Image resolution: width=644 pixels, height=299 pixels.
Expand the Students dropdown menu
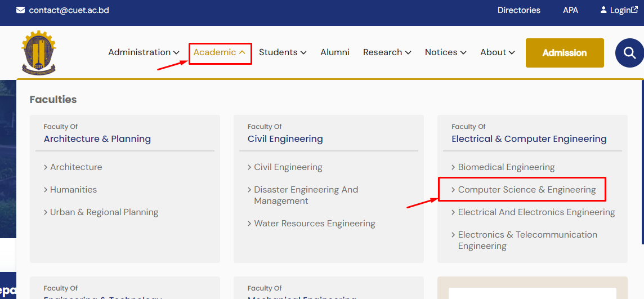pyautogui.click(x=283, y=52)
